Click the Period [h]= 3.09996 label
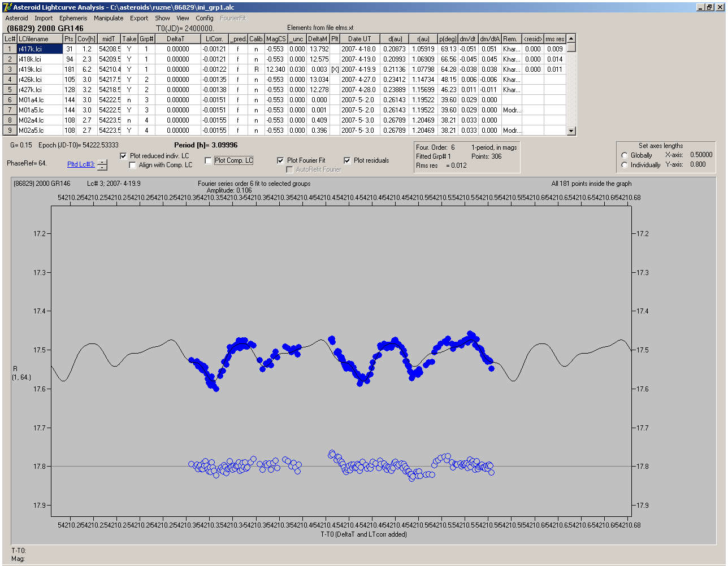This screenshot has width=728, height=566. pos(206,145)
